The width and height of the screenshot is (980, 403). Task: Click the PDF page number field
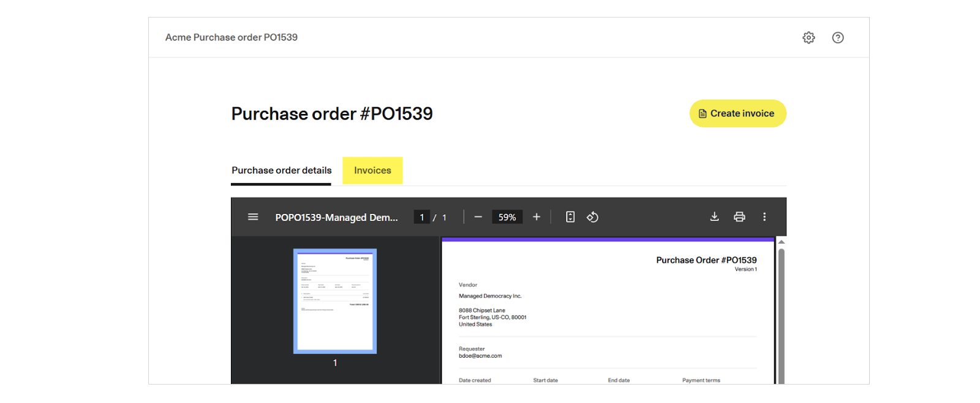point(421,217)
